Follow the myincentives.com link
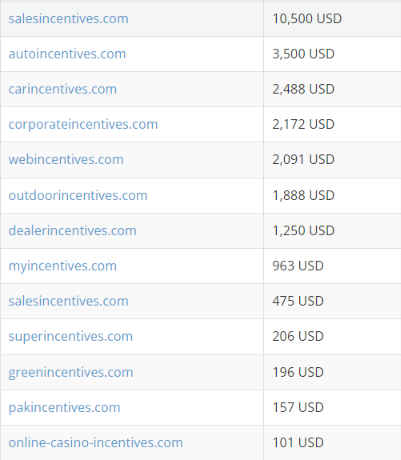The width and height of the screenshot is (401, 460). click(x=63, y=266)
